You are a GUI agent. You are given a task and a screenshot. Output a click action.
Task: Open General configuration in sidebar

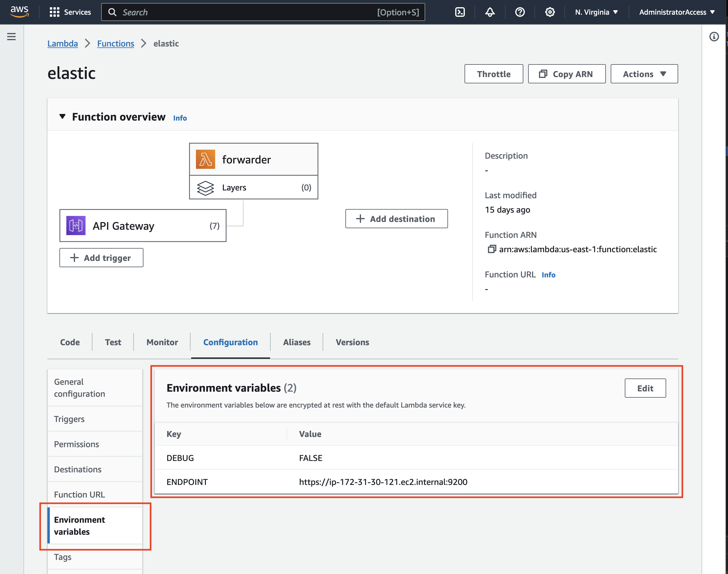click(x=95, y=388)
